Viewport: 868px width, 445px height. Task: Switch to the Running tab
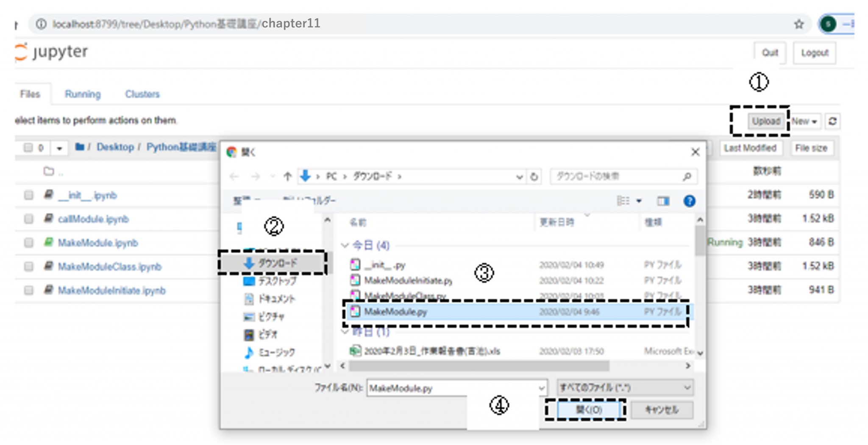pos(83,94)
